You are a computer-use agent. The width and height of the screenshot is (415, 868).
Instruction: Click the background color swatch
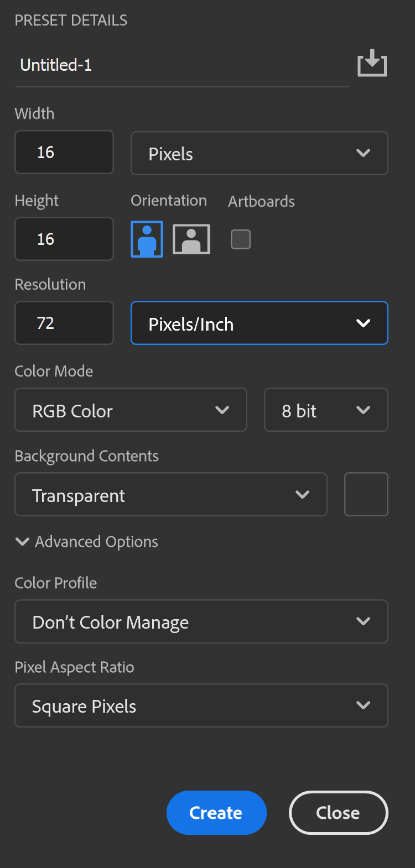366,494
